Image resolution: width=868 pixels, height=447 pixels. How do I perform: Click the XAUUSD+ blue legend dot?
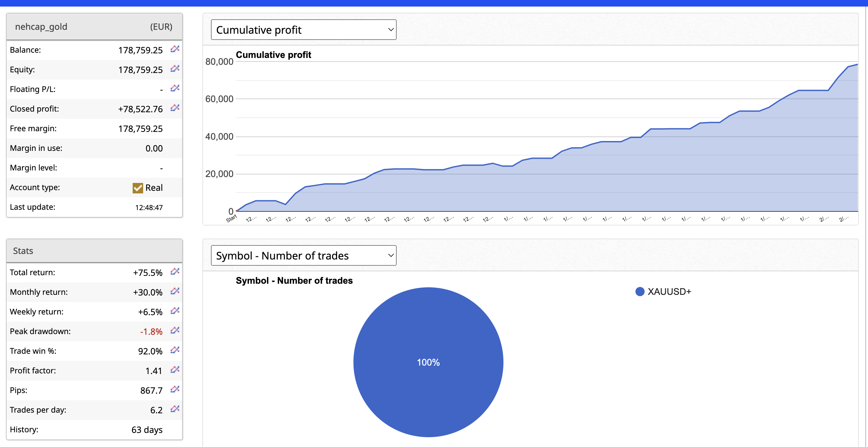point(640,292)
